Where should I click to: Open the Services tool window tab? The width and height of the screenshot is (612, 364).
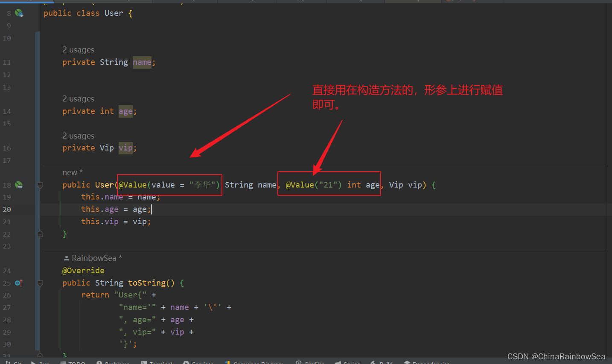pos(198,362)
